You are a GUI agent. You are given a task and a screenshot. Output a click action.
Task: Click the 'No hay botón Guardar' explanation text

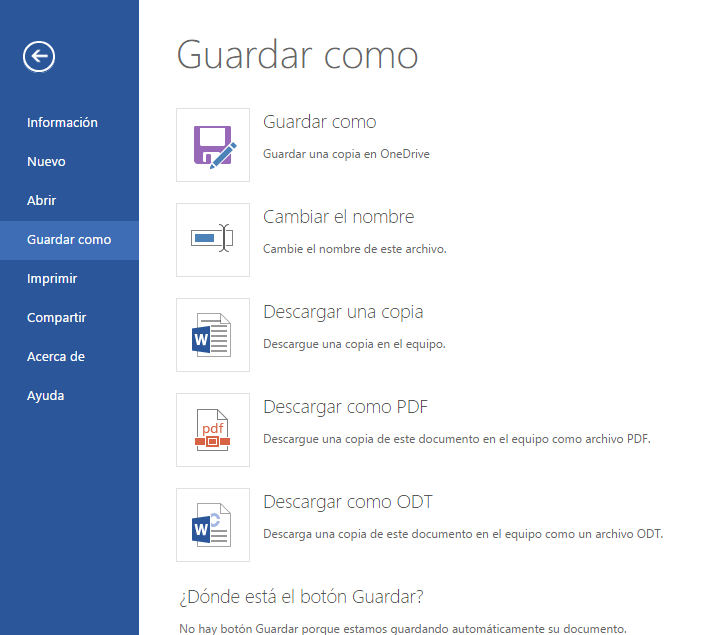(403, 629)
